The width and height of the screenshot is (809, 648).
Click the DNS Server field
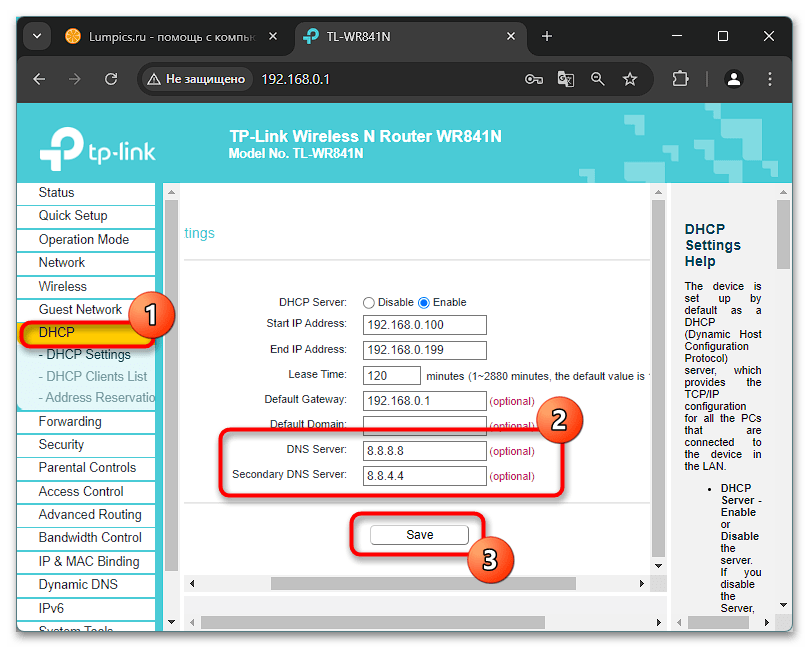coord(425,451)
